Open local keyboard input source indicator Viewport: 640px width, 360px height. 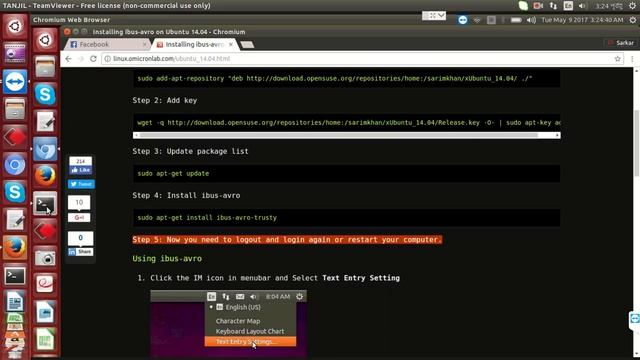coord(568,6)
